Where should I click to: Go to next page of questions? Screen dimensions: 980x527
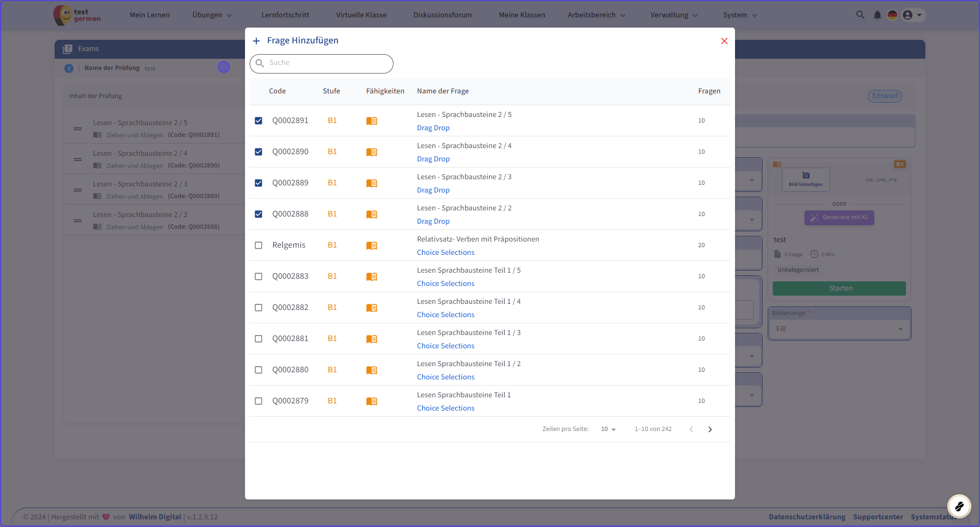710,429
